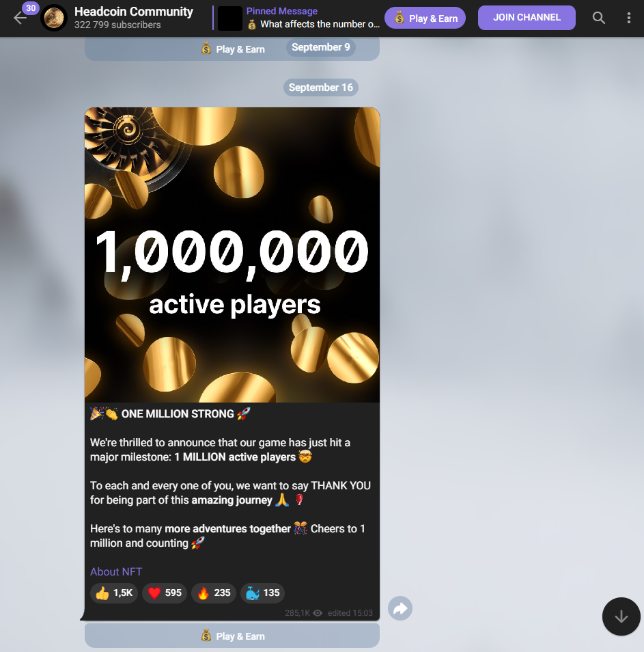644x652 pixels.
Task: Open the three-dot more options menu
Action: [x=628, y=18]
